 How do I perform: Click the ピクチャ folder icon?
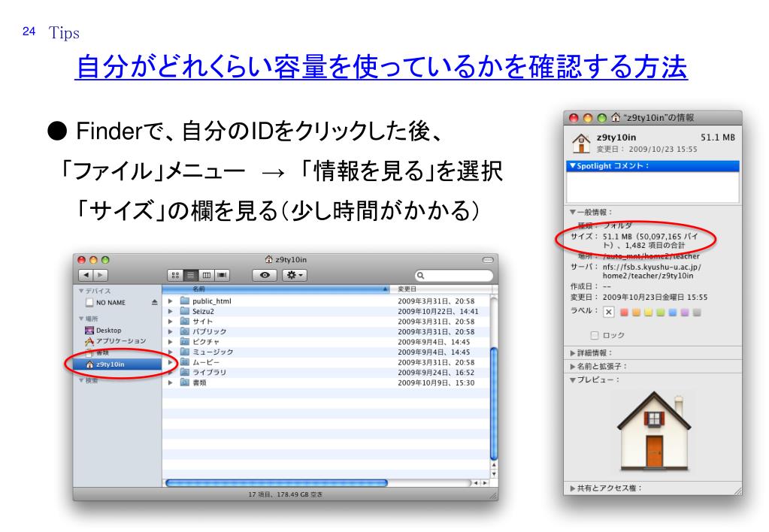(x=185, y=341)
